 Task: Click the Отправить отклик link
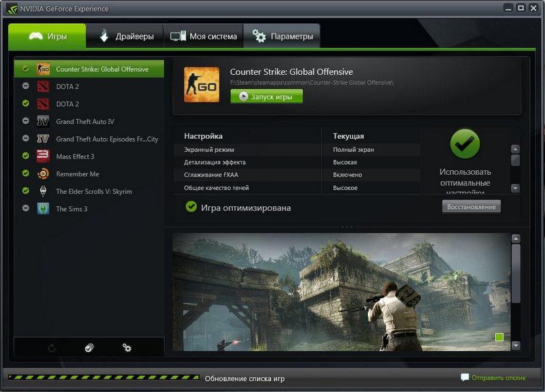click(x=499, y=378)
